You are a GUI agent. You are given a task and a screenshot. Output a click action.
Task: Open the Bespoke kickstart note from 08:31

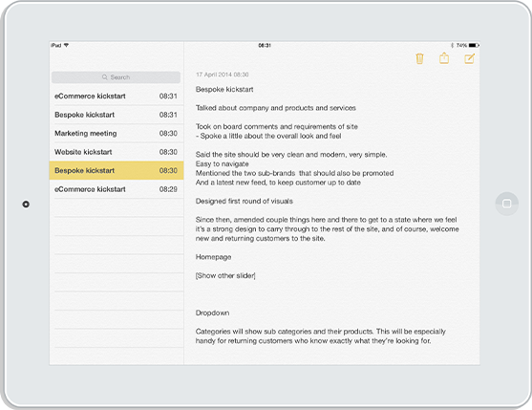tap(117, 115)
